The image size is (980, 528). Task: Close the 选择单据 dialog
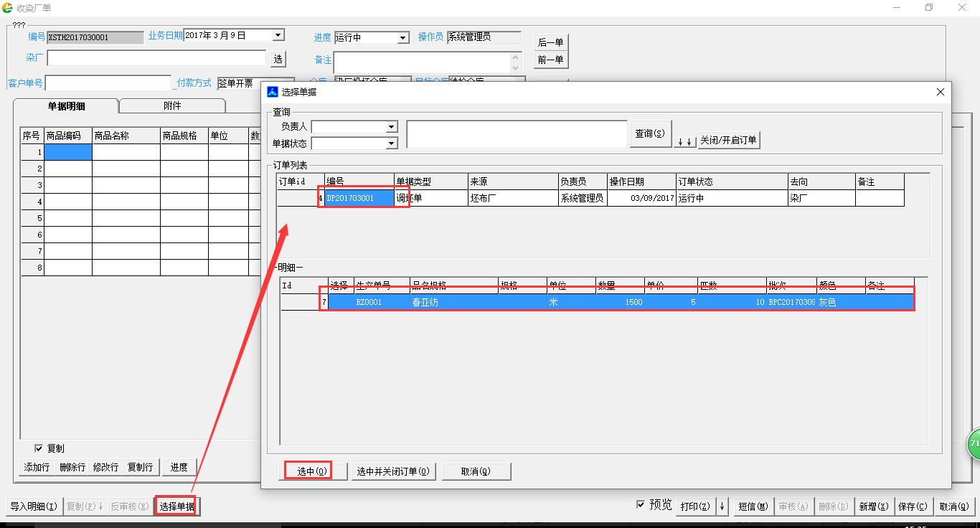(x=941, y=92)
